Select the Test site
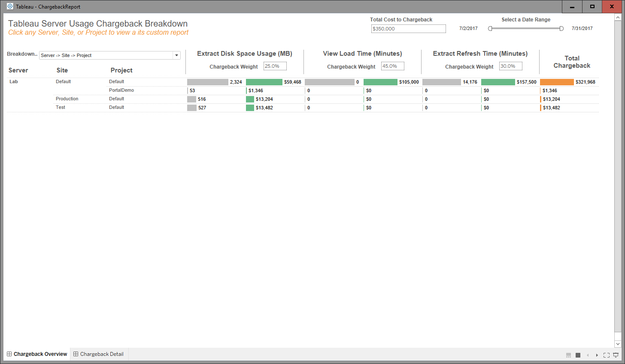The width and height of the screenshot is (625, 364). (x=61, y=107)
